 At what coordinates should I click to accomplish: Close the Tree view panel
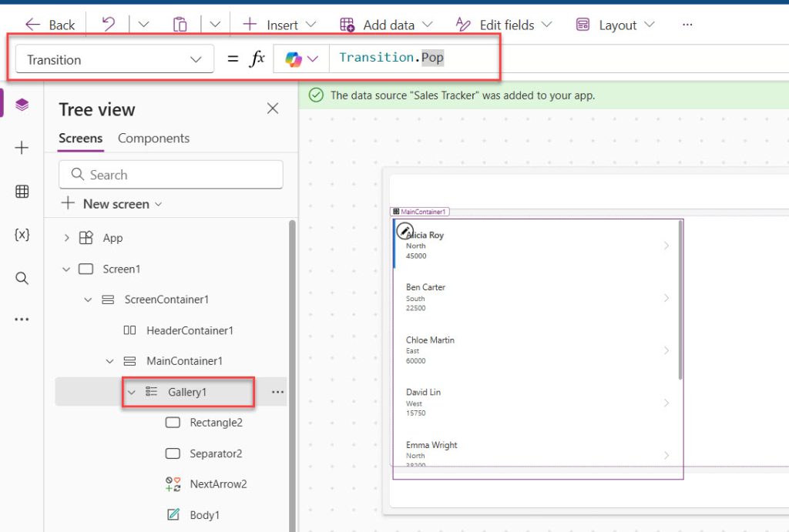[x=273, y=108]
